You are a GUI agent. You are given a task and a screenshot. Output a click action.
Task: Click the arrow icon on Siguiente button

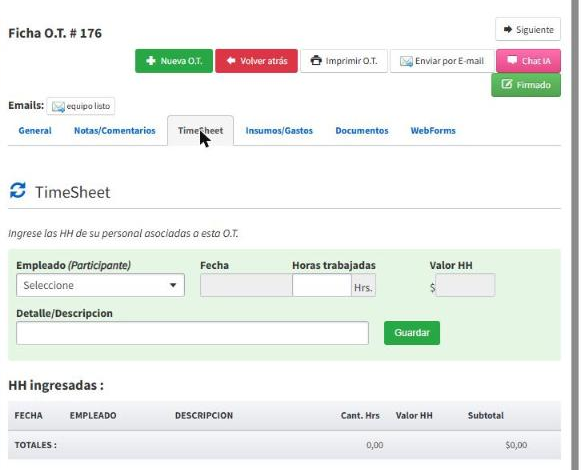pos(508,29)
